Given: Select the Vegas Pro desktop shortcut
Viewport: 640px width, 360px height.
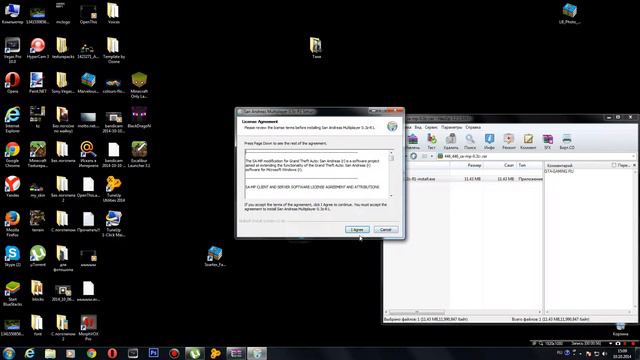Looking at the screenshot, I should (x=12, y=50).
